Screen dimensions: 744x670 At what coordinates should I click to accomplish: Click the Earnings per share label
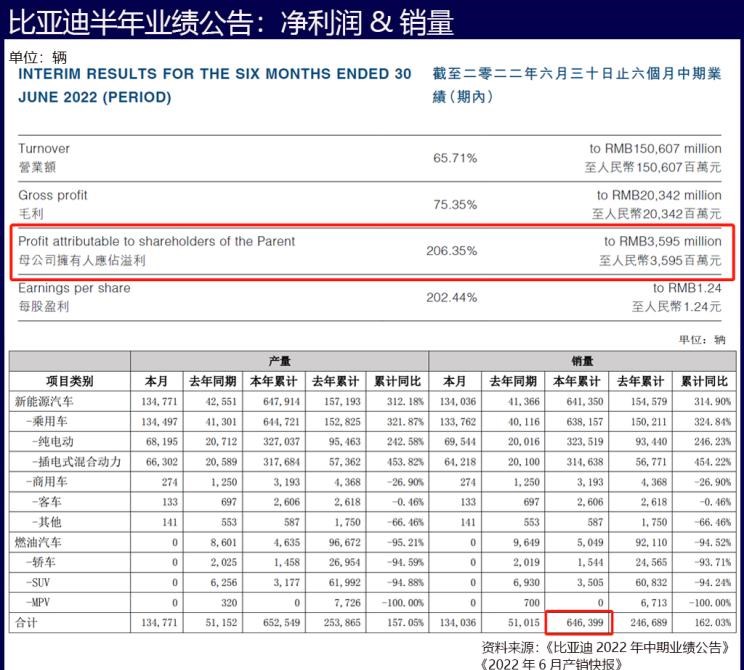[x=74, y=288]
